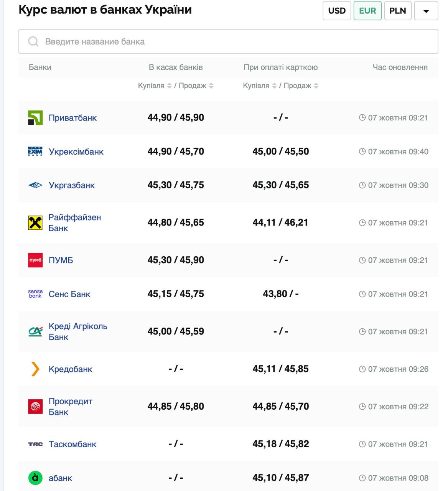Click the bank name search field
The height and width of the screenshot is (491, 448).
(x=228, y=41)
